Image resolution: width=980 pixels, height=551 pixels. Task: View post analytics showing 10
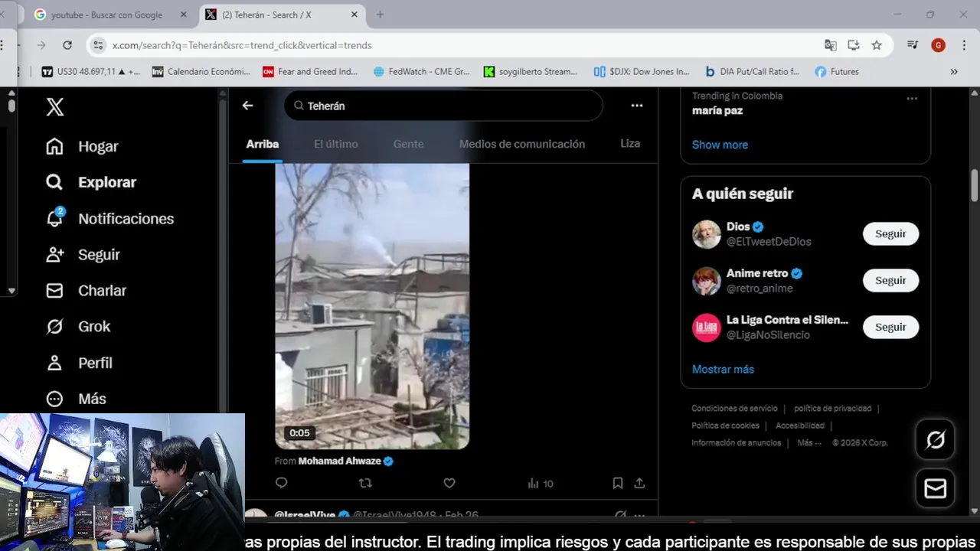point(541,483)
